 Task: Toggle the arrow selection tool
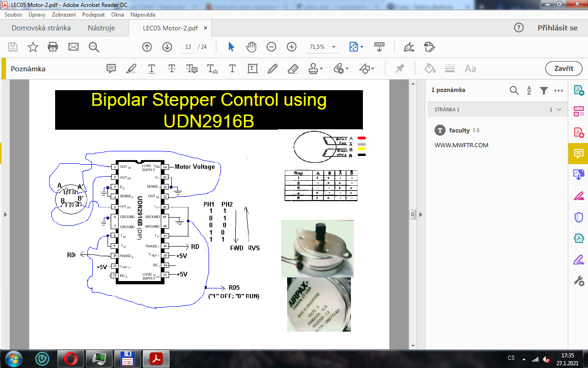pyautogui.click(x=231, y=47)
